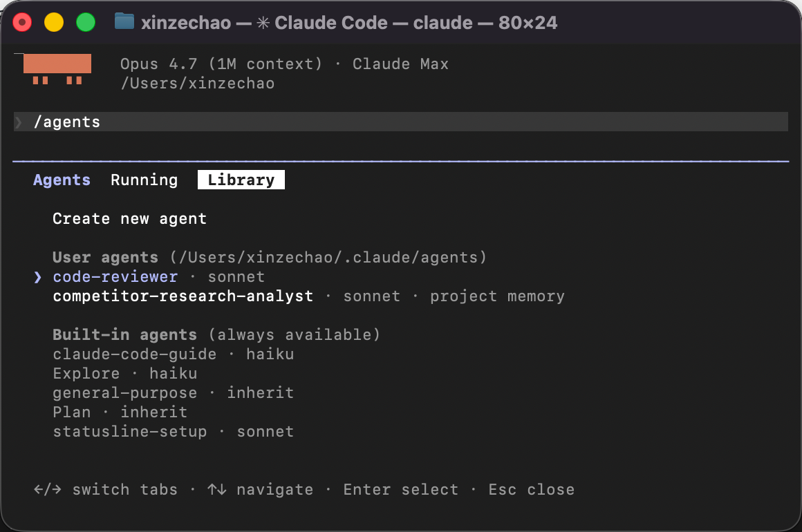Click the Claude Max plan text

click(x=400, y=64)
